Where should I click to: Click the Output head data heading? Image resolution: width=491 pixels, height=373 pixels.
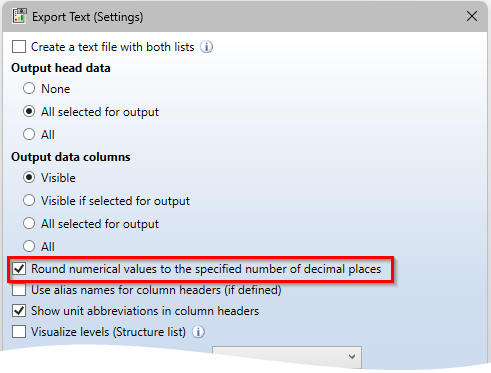(x=61, y=68)
